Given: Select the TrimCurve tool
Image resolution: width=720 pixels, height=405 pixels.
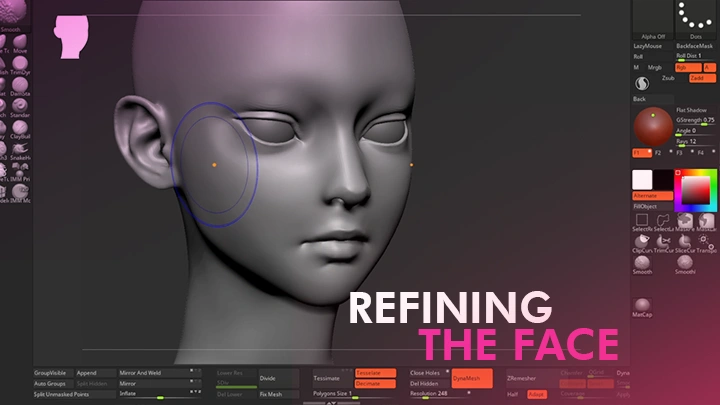Looking at the screenshot, I should (663, 244).
